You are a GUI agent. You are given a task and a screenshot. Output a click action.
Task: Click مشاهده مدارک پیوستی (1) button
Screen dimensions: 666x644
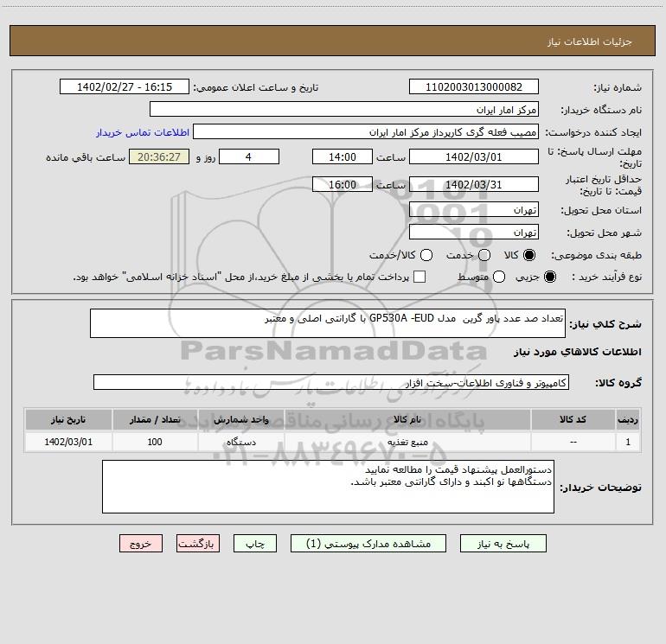(368, 544)
